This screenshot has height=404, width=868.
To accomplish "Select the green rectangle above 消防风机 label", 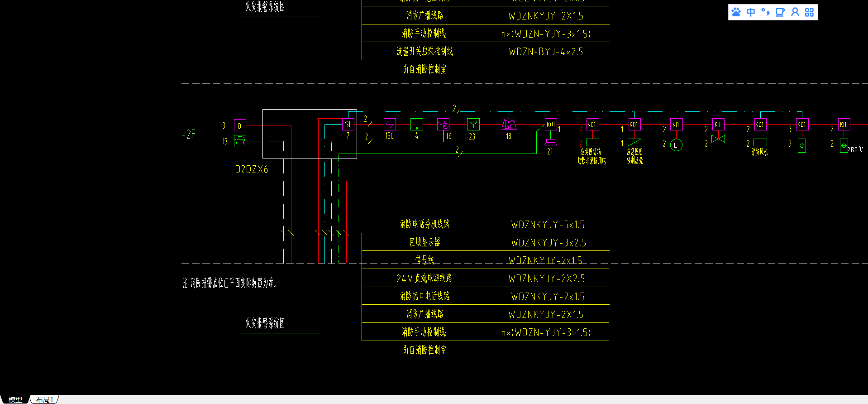I will [x=760, y=142].
